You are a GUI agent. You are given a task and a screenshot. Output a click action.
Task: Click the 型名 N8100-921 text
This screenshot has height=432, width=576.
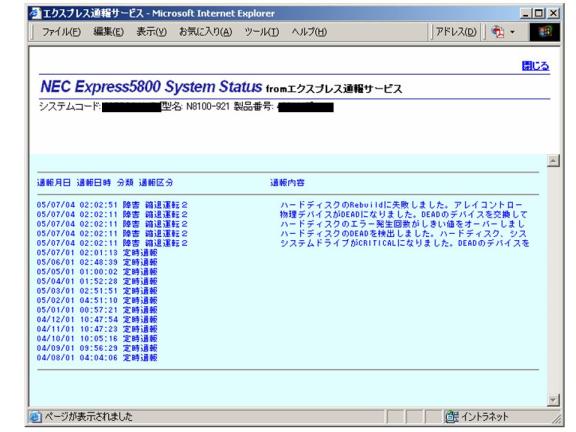tap(195, 107)
